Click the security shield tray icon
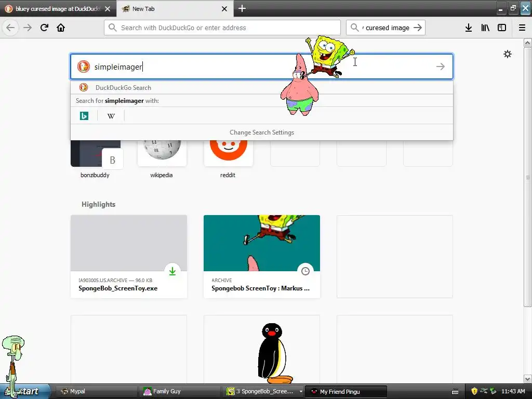 pyautogui.click(x=474, y=391)
